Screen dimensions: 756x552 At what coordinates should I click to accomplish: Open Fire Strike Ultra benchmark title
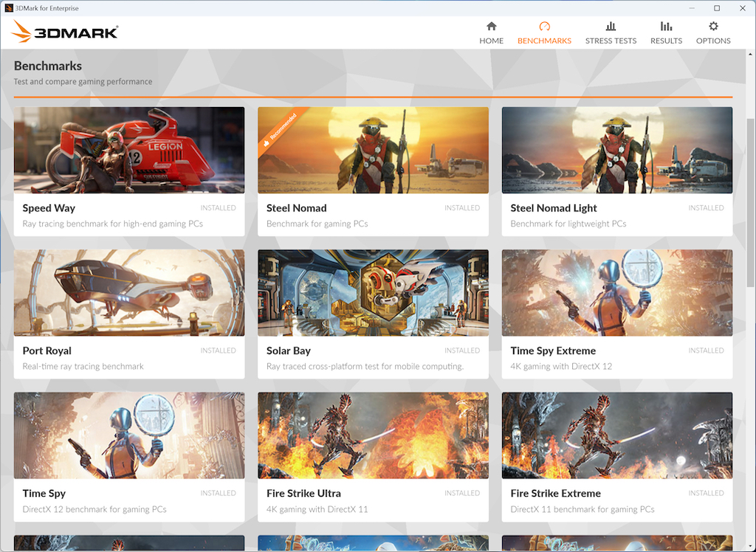(x=303, y=494)
